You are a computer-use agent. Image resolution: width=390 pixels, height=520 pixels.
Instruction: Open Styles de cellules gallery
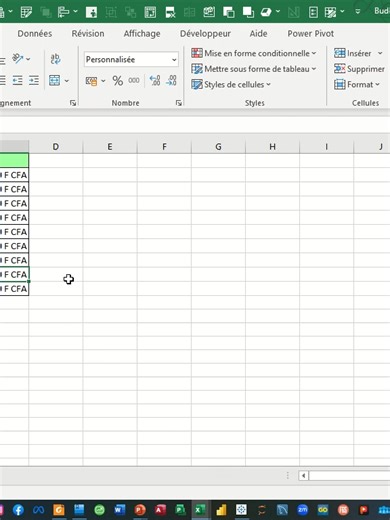231,85
